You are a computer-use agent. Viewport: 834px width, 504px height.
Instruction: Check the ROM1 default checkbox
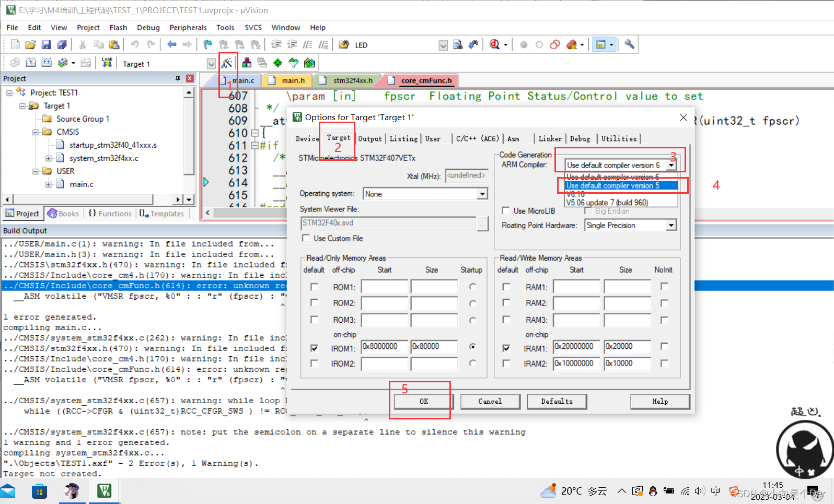[314, 287]
